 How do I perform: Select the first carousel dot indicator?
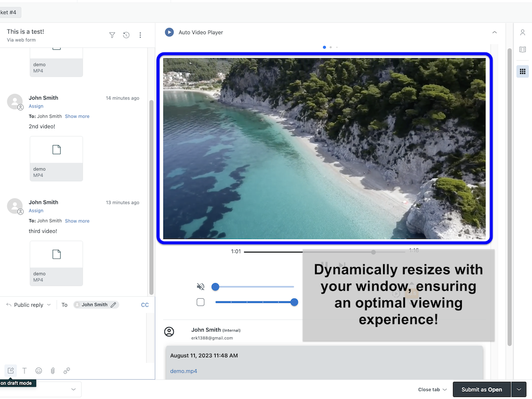pos(324,47)
